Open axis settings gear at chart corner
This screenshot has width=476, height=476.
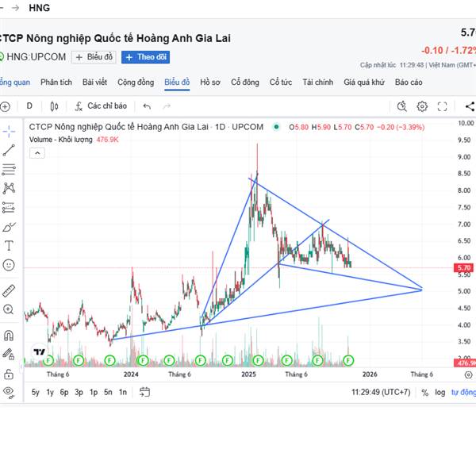[x=468, y=375]
